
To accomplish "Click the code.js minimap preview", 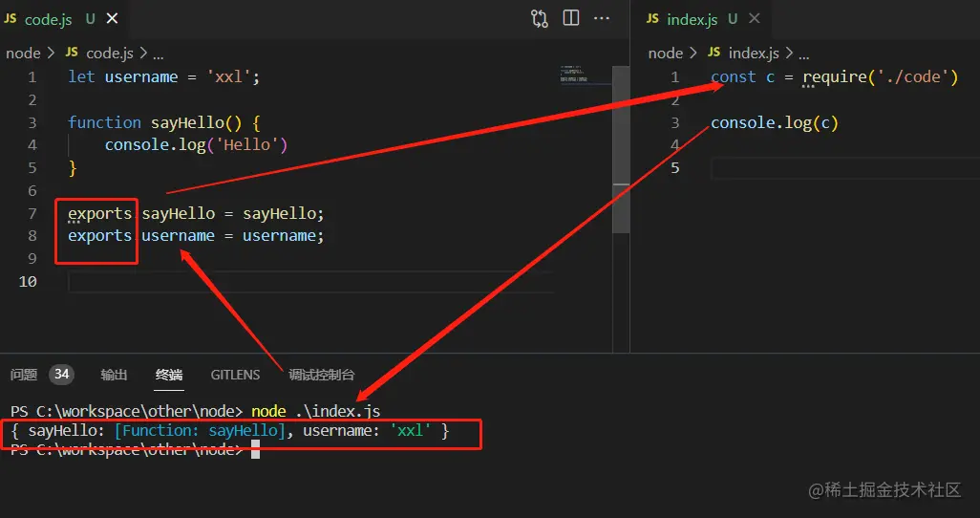I will point(574,74).
